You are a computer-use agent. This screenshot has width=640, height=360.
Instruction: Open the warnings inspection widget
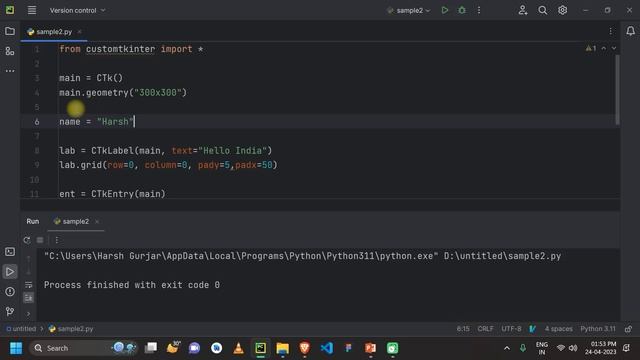pyautogui.click(x=591, y=49)
